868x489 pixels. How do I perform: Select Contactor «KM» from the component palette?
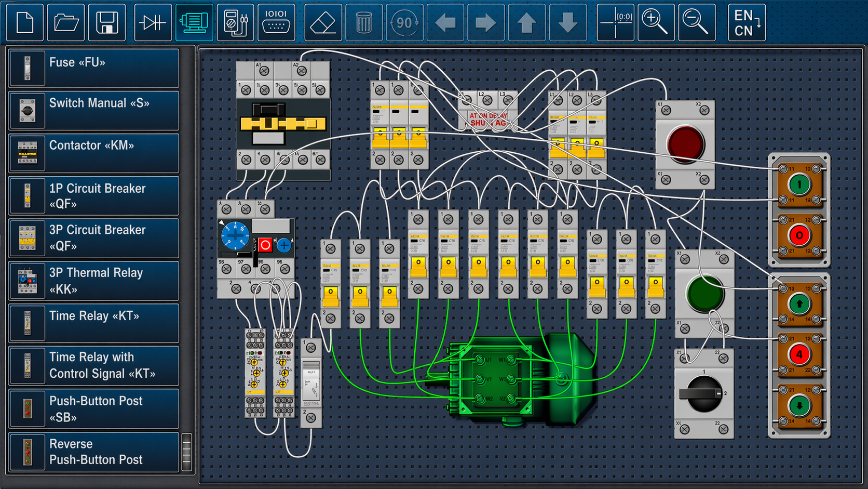click(93, 152)
